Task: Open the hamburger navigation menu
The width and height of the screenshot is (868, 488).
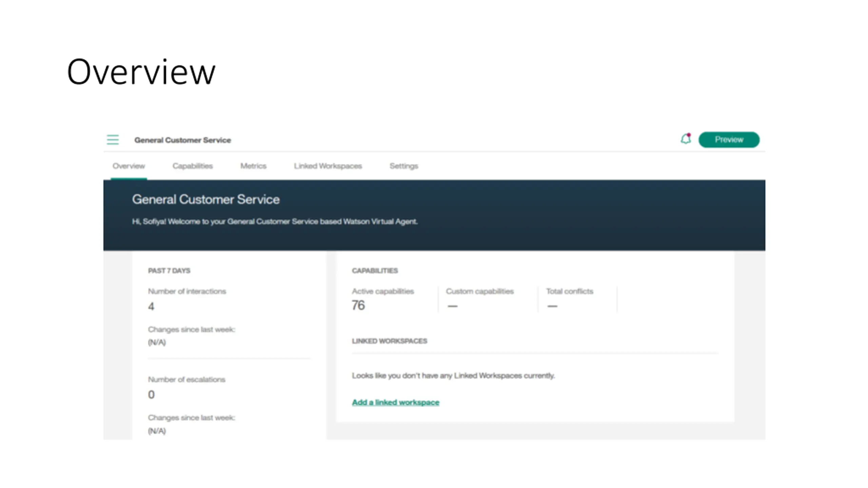Action: [113, 140]
